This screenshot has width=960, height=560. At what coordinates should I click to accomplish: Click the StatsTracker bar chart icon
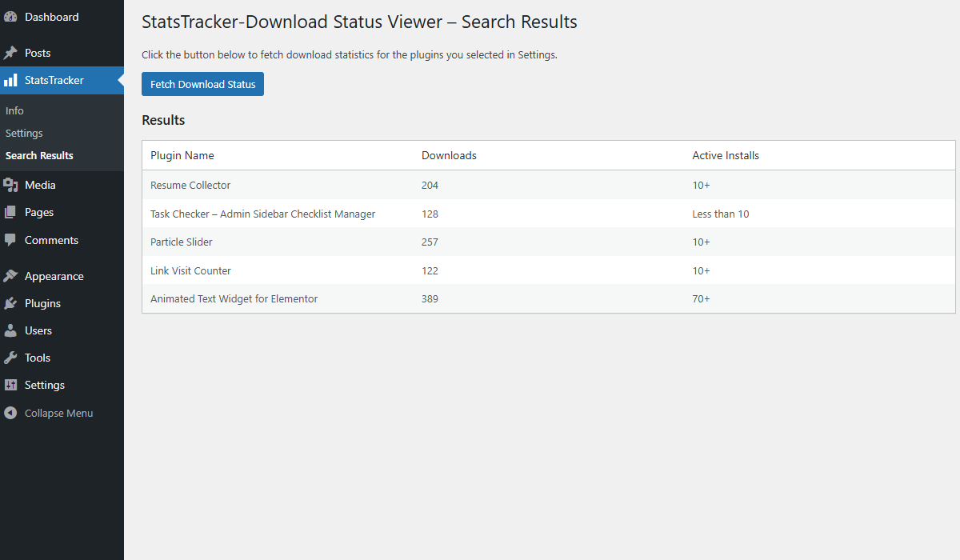point(10,80)
